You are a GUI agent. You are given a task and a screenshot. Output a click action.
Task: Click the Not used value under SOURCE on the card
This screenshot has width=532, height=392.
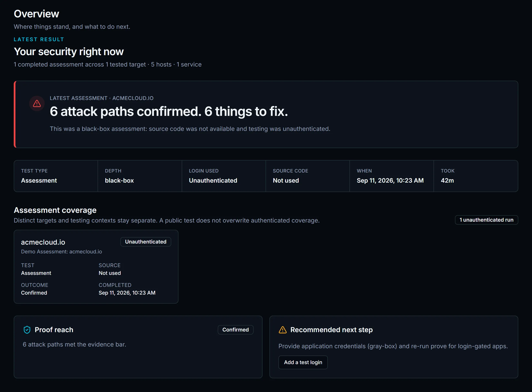point(110,273)
